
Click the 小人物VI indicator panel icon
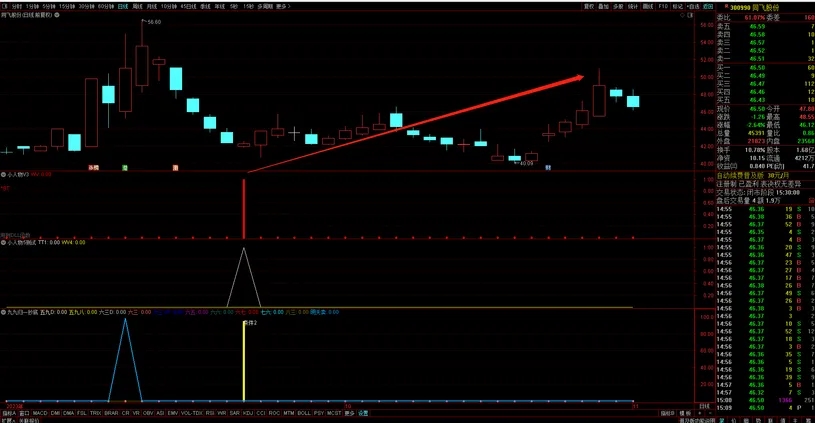[4, 174]
